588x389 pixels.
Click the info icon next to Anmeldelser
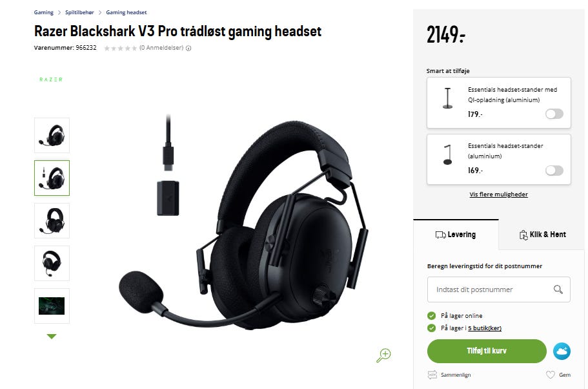click(188, 48)
